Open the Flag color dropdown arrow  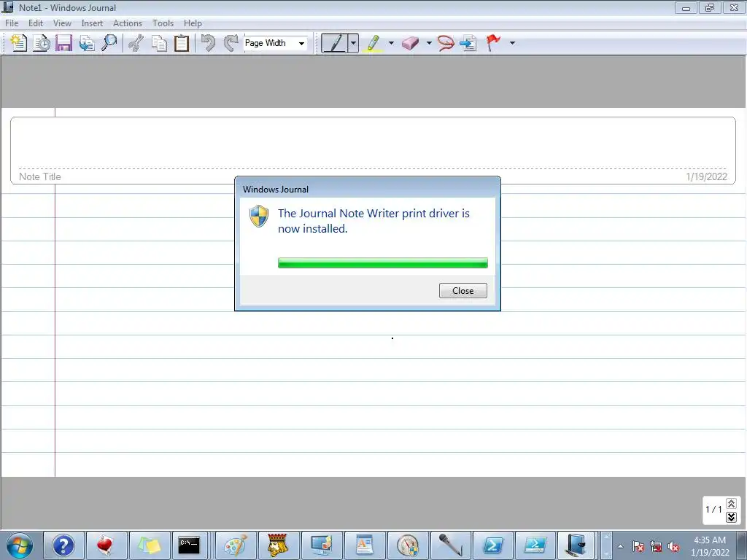pyautogui.click(x=512, y=43)
